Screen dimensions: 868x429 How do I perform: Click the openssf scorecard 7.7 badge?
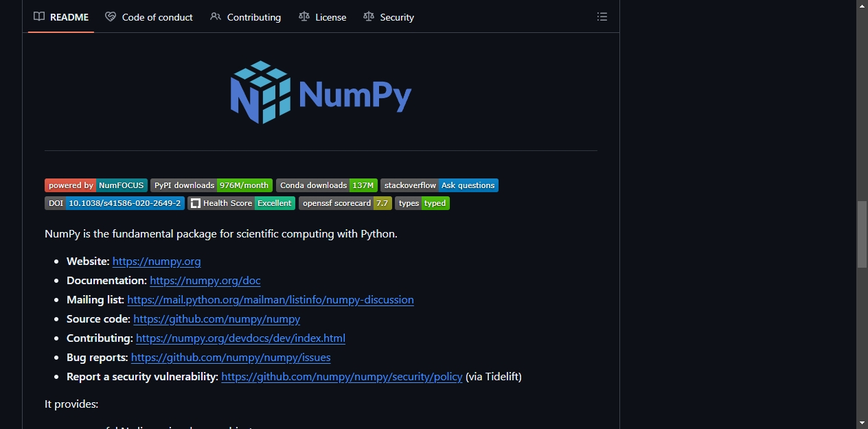[x=345, y=203]
